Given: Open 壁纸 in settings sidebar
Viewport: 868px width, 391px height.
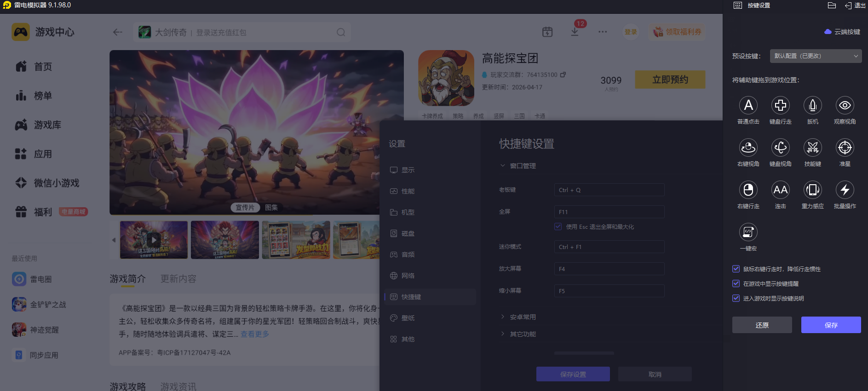Looking at the screenshot, I should 430,318.
